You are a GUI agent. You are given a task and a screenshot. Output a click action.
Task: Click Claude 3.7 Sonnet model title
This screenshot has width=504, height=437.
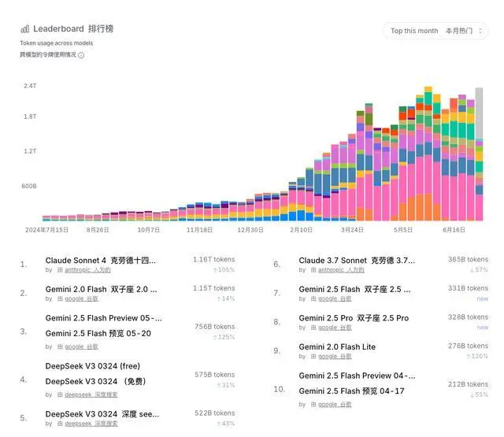pyautogui.click(x=356, y=260)
